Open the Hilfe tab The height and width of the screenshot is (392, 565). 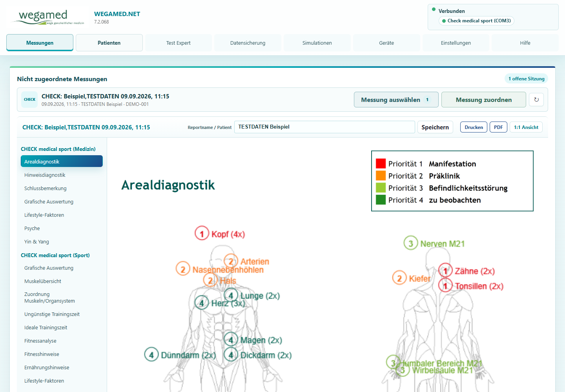click(525, 43)
